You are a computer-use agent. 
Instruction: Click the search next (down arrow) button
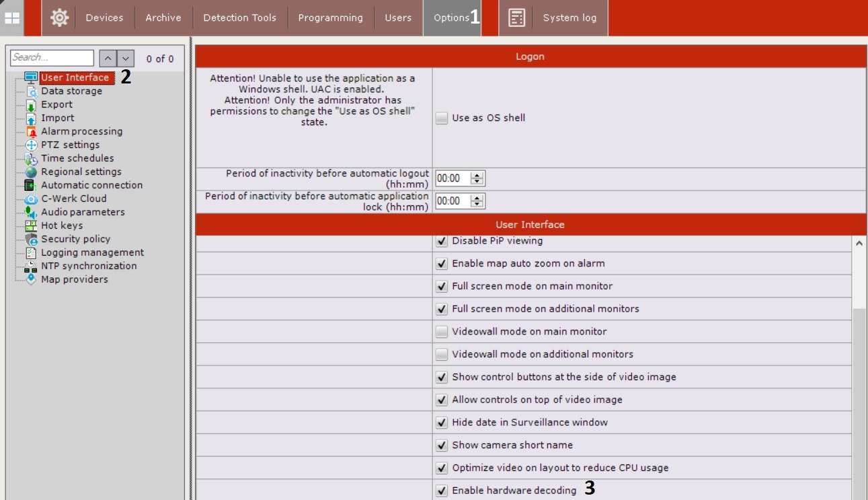[x=126, y=59]
